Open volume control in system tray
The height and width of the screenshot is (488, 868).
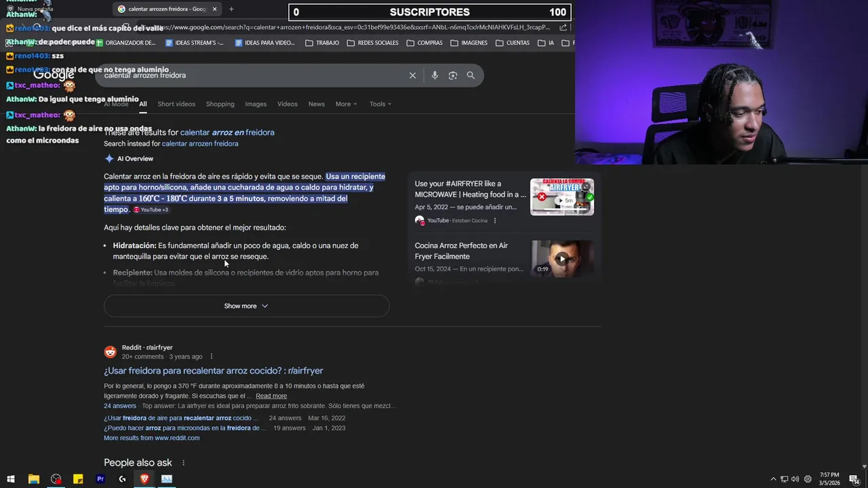(795, 479)
